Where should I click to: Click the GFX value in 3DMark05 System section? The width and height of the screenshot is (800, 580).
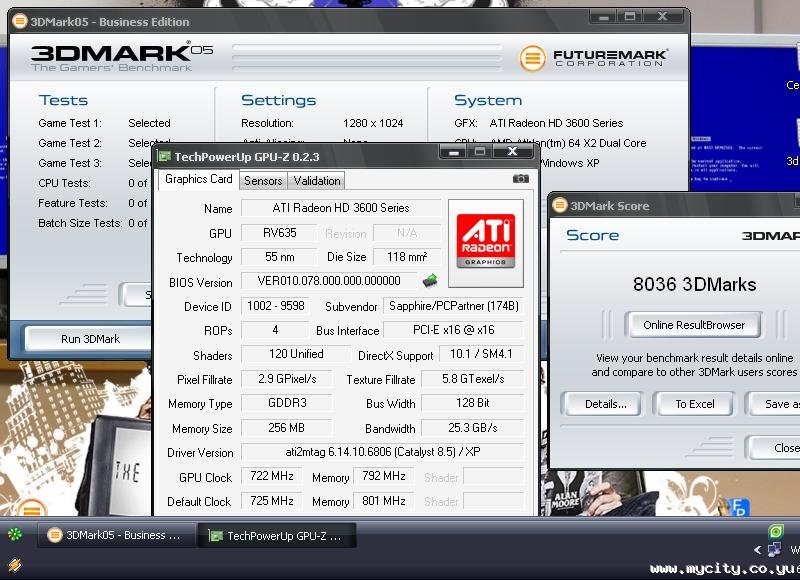point(556,123)
